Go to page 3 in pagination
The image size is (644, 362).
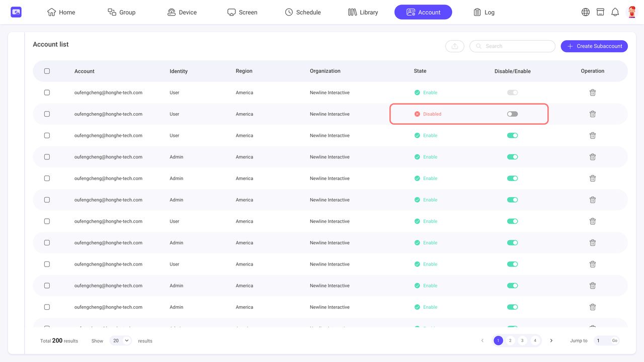(x=523, y=341)
